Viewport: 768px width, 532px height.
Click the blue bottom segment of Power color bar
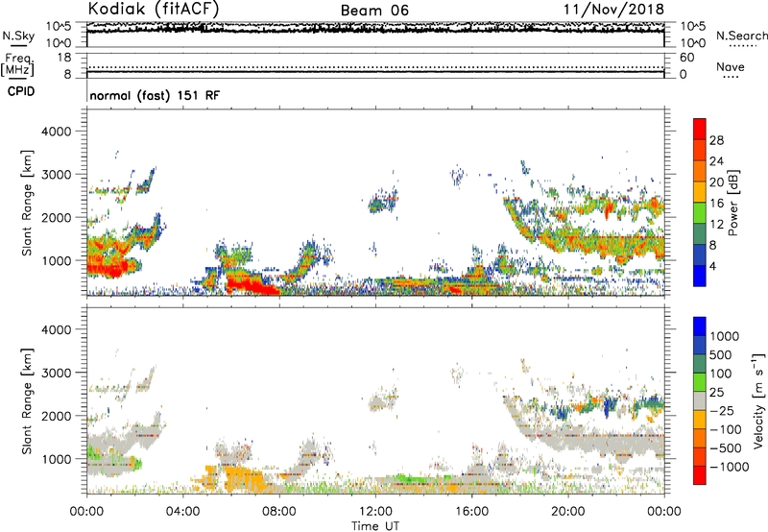(x=700, y=277)
